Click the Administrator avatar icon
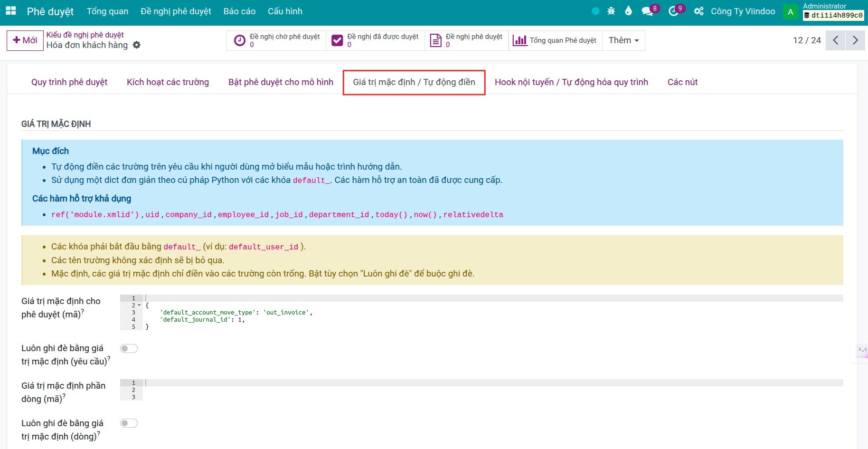Image resolution: width=868 pixels, height=449 pixels. pyautogui.click(x=790, y=12)
